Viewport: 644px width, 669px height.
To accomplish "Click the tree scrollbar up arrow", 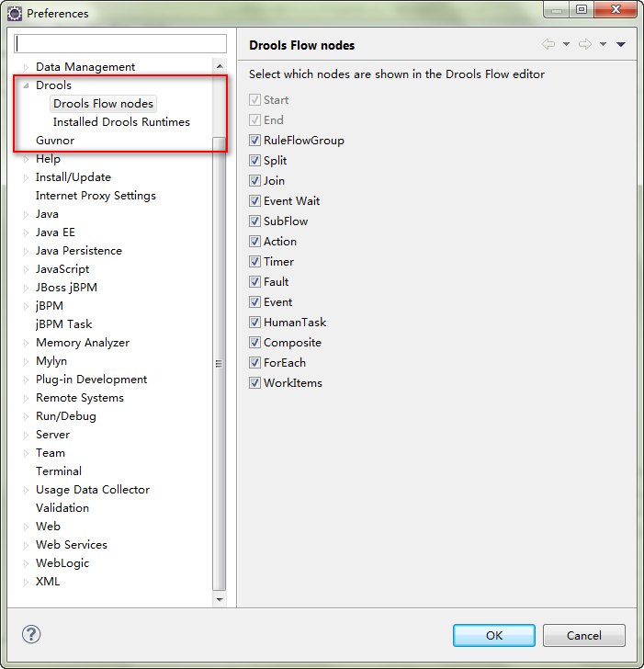I will coord(220,66).
